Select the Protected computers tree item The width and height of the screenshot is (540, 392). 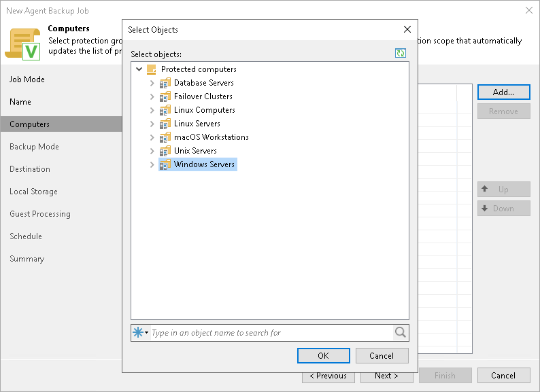pos(199,69)
